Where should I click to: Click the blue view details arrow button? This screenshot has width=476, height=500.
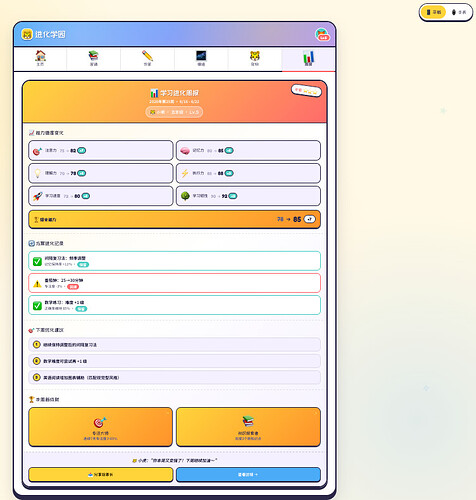[248, 475]
